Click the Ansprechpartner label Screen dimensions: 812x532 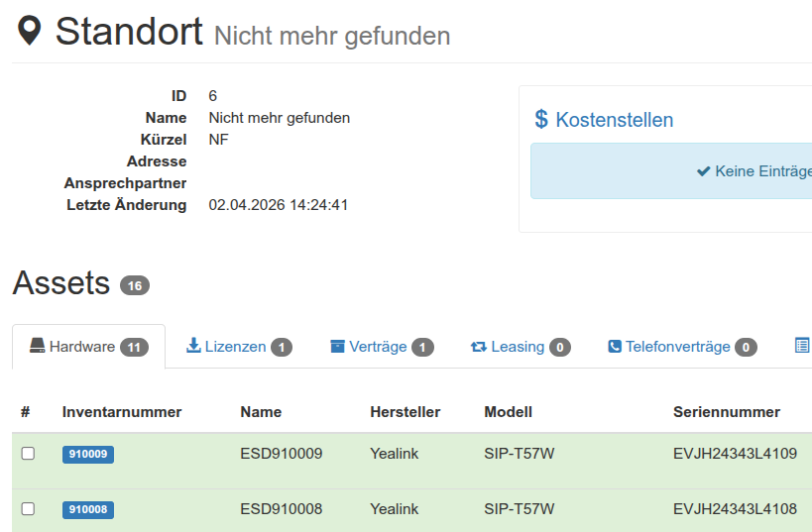pyautogui.click(x=125, y=183)
